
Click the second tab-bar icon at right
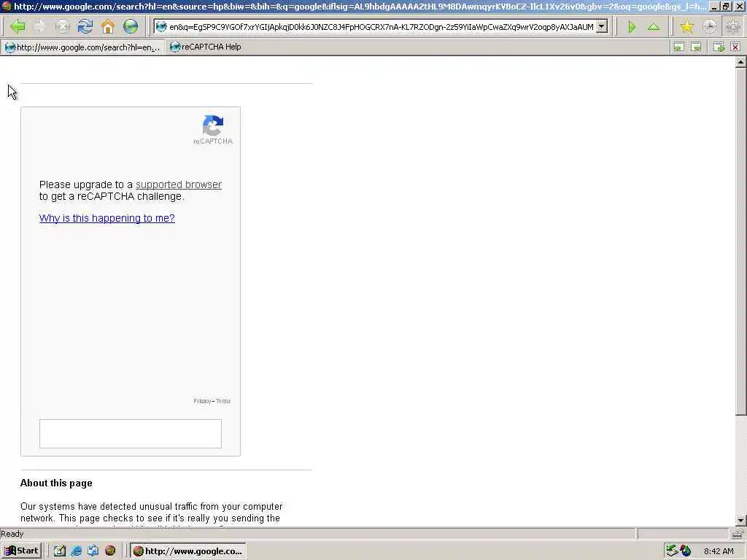696,47
